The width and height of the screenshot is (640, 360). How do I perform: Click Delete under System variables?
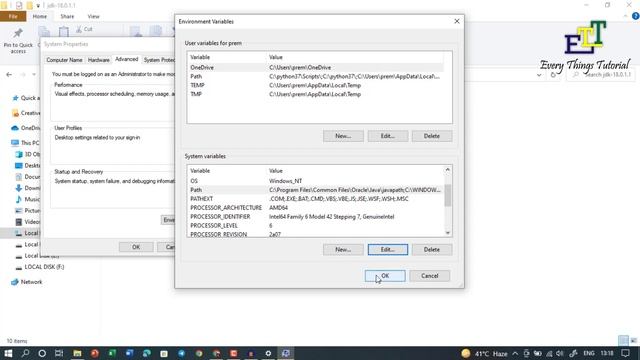[x=432, y=249]
